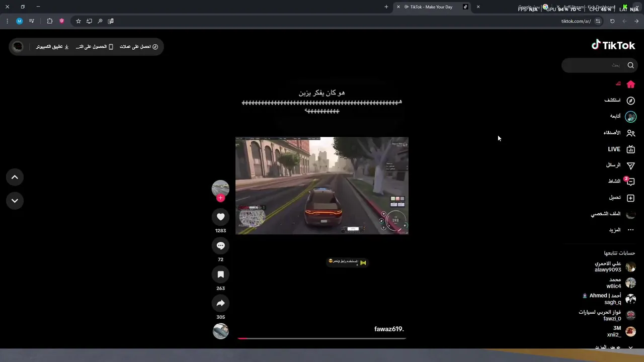Viewport: 644px width, 362px height.
Task: Share the video using the arrow icon
Action: (x=220, y=303)
